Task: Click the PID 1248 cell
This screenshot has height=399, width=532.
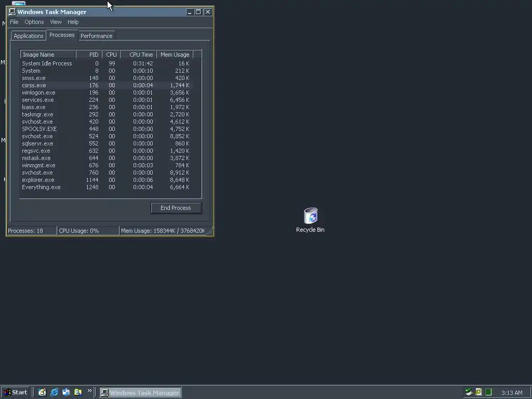Action: (x=92, y=187)
